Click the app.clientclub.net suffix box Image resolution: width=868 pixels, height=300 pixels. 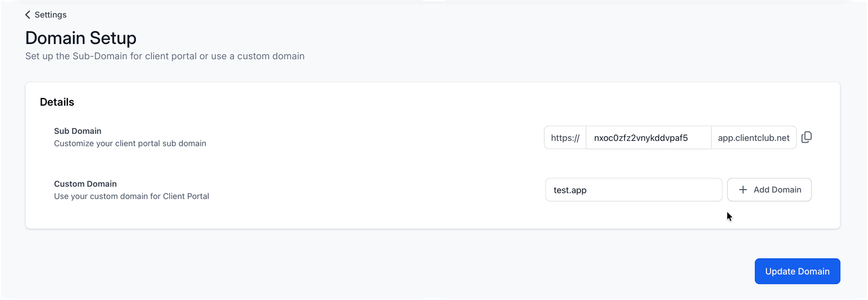coord(754,137)
